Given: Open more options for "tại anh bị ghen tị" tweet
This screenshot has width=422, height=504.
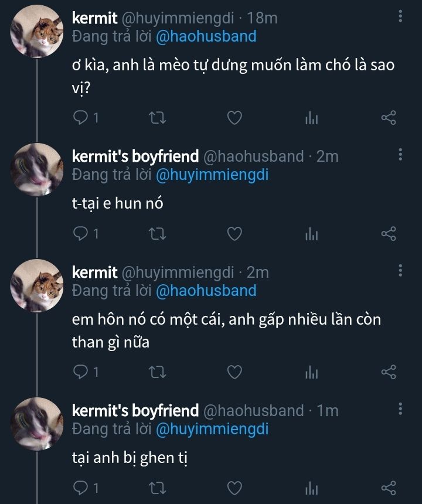Looking at the screenshot, I should (400, 408).
